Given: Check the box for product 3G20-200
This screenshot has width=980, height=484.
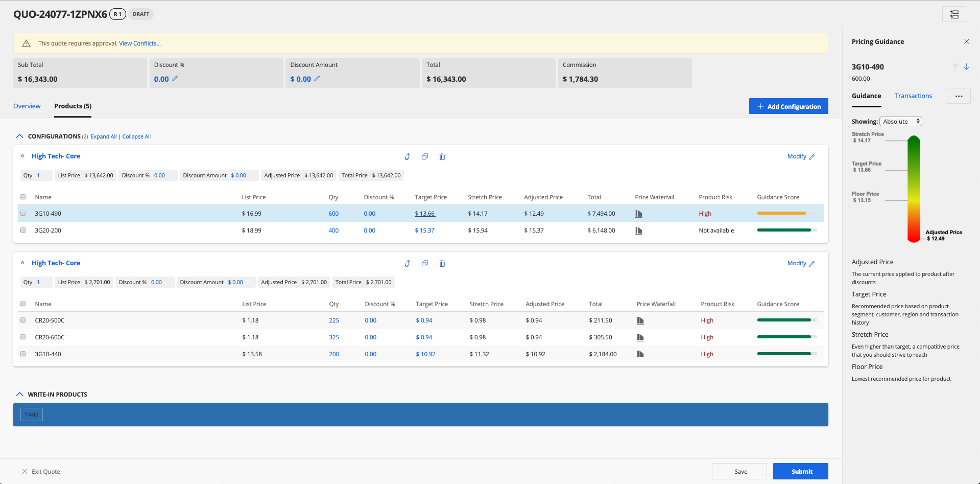Looking at the screenshot, I should point(23,231).
